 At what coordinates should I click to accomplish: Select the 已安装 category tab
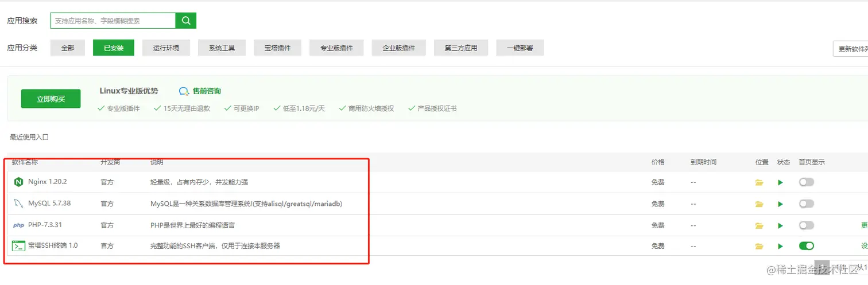coord(114,48)
